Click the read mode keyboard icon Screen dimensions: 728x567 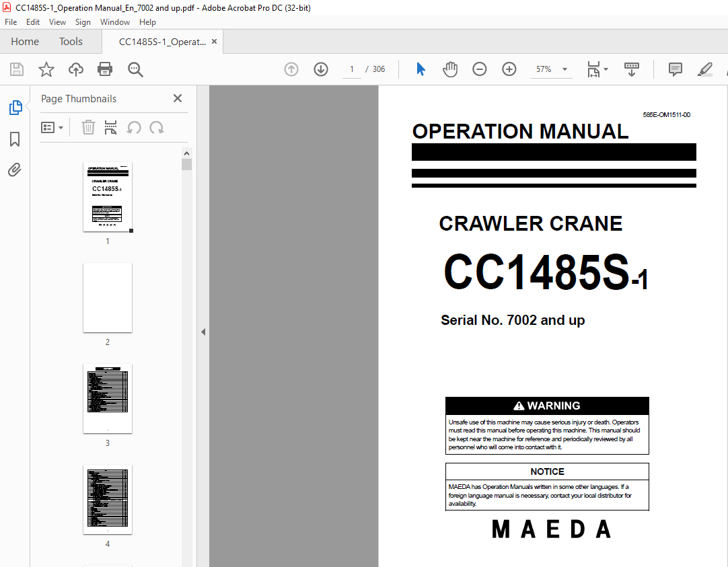coord(631,69)
